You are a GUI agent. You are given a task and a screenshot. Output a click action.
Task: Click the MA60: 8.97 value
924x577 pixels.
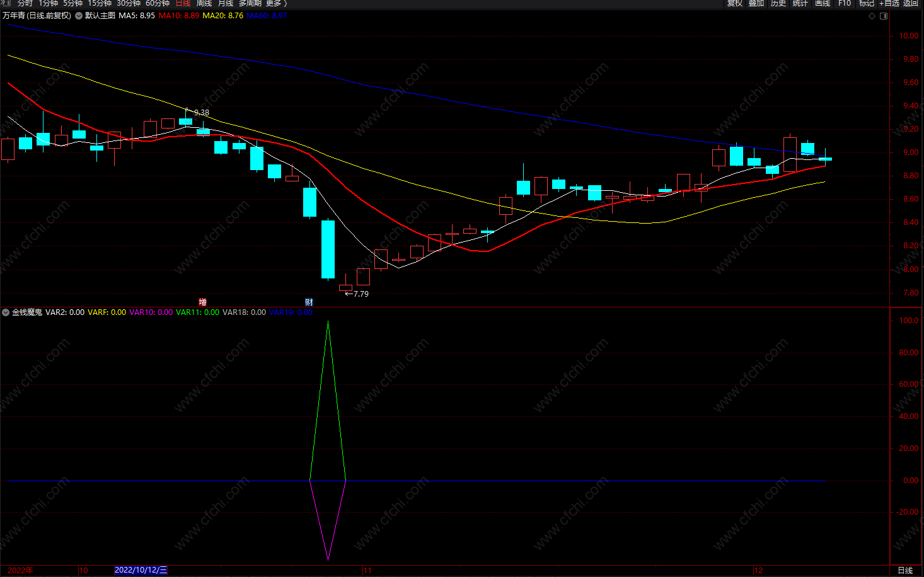(x=267, y=16)
